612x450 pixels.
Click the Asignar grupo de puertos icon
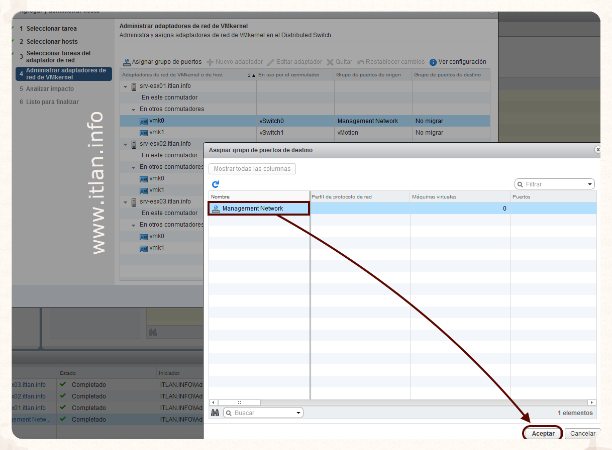[x=125, y=62]
